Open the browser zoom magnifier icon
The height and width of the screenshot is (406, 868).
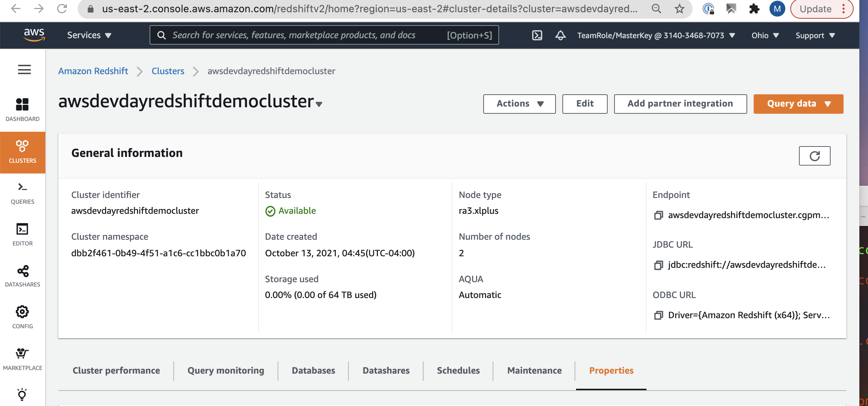[656, 9]
